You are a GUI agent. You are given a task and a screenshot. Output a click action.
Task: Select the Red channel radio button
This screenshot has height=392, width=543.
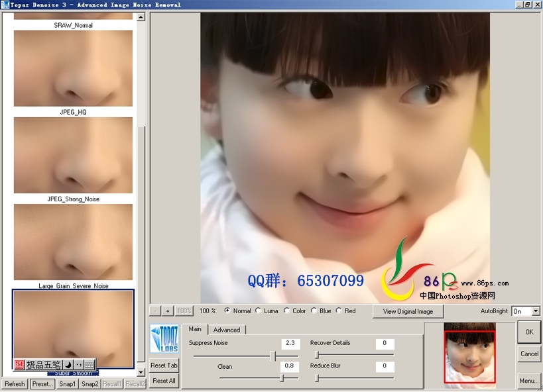tap(339, 311)
